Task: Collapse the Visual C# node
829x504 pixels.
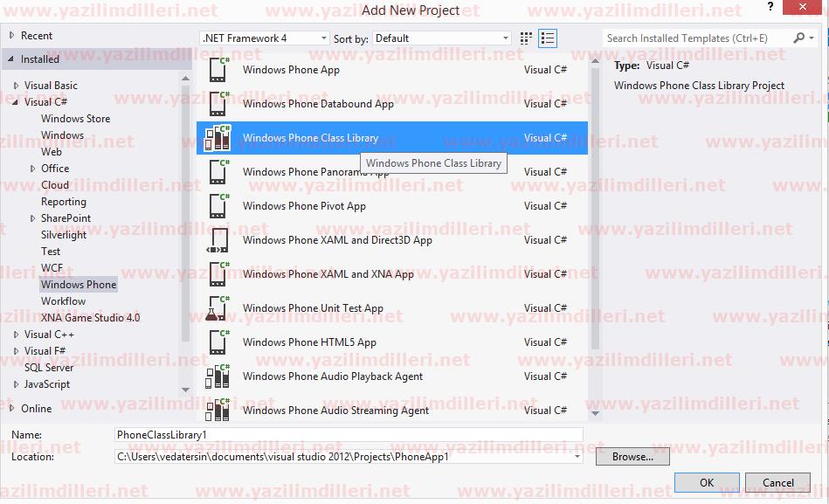Action: coord(16,102)
